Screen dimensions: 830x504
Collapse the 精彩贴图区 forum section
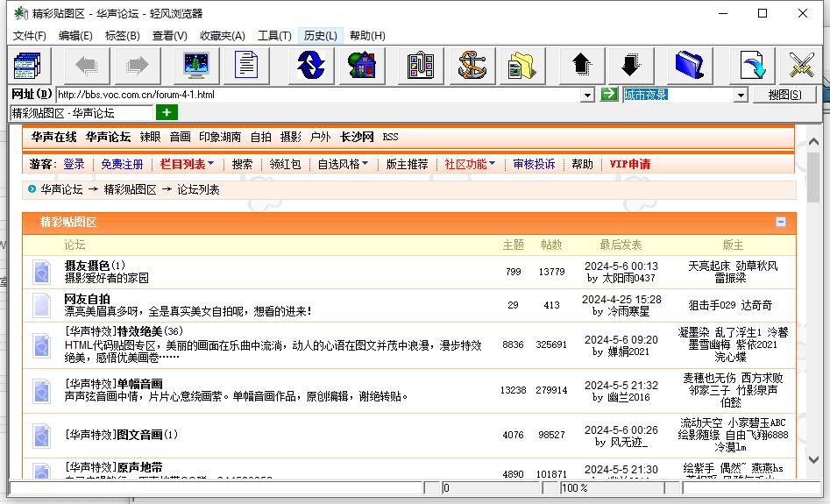click(781, 223)
